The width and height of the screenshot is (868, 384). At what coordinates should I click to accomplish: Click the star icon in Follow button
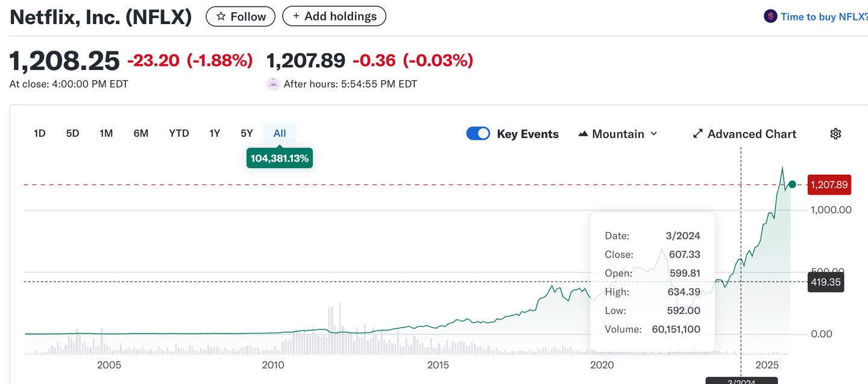(x=221, y=17)
